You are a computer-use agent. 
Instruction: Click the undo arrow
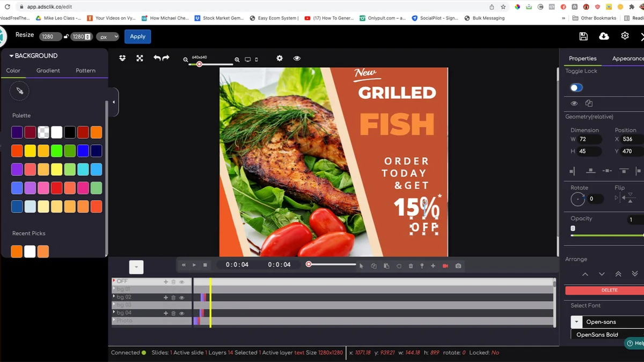click(x=157, y=58)
